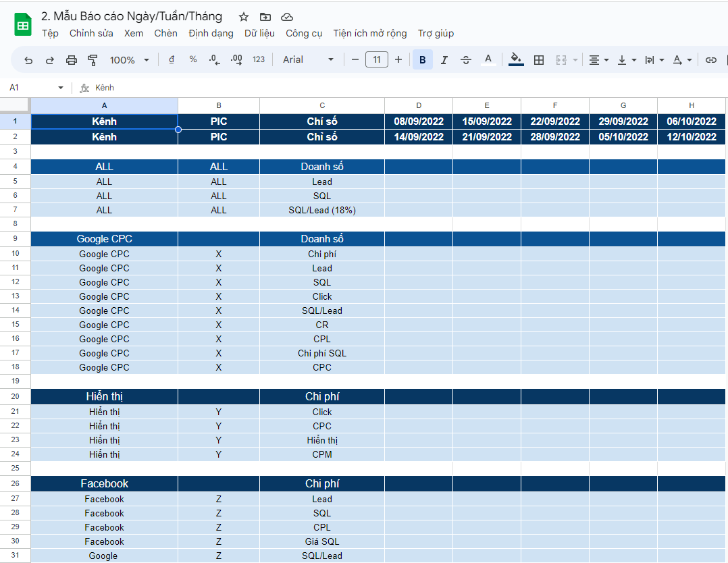The width and height of the screenshot is (728, 563).
Task: Open the Chỉnh sửa menu
Action: [91, 34]
